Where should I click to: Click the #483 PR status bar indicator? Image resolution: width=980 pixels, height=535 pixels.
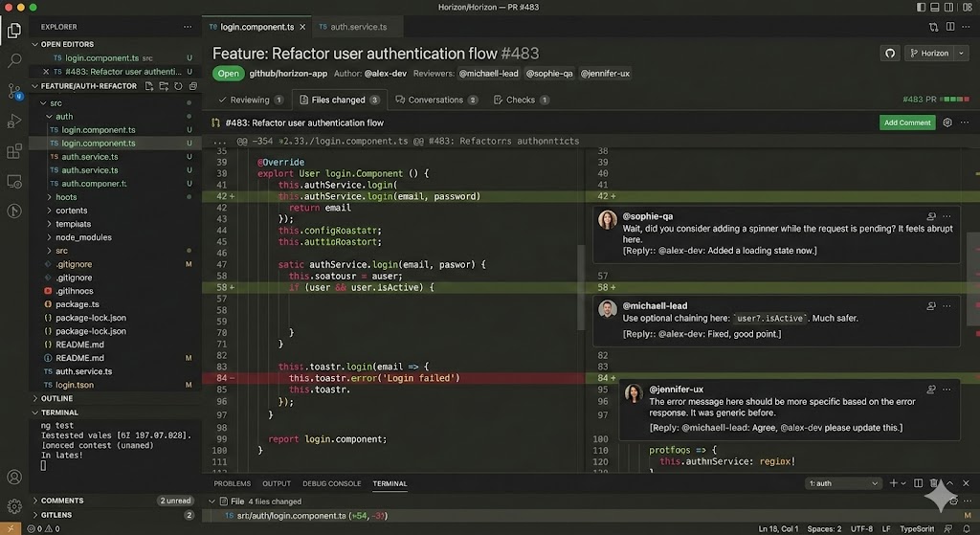tap(936, 100)
